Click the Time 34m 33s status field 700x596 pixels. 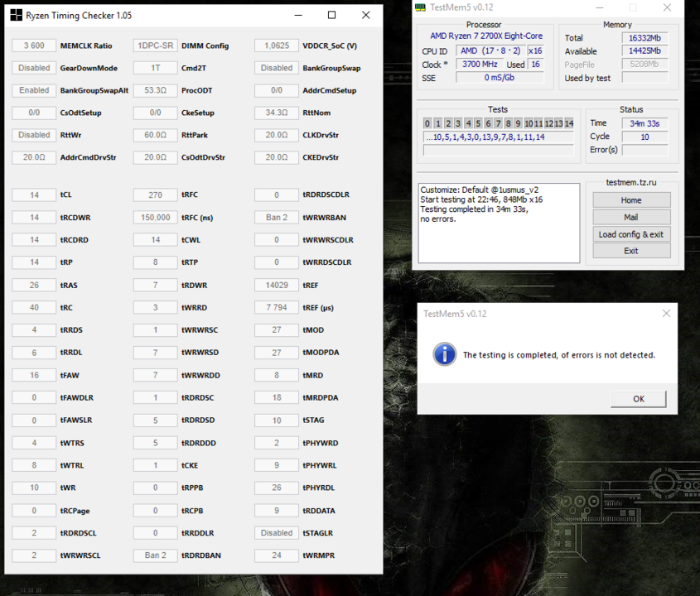point(644,123)
